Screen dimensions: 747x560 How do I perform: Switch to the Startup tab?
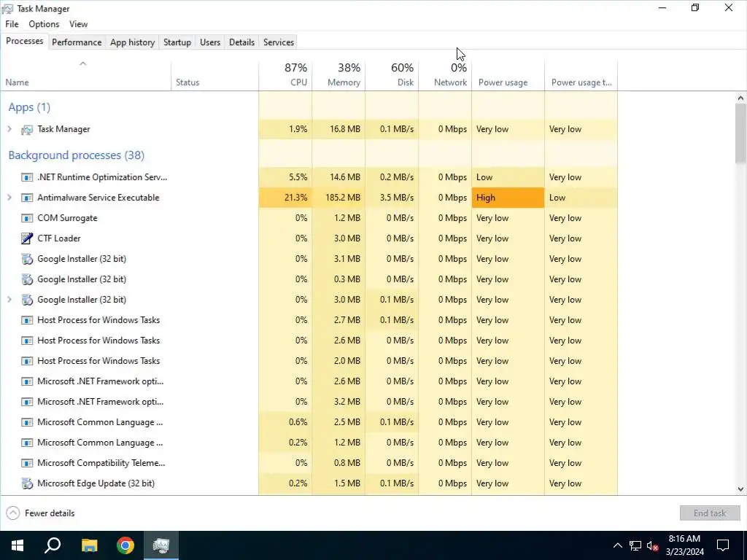pos(177,42)
